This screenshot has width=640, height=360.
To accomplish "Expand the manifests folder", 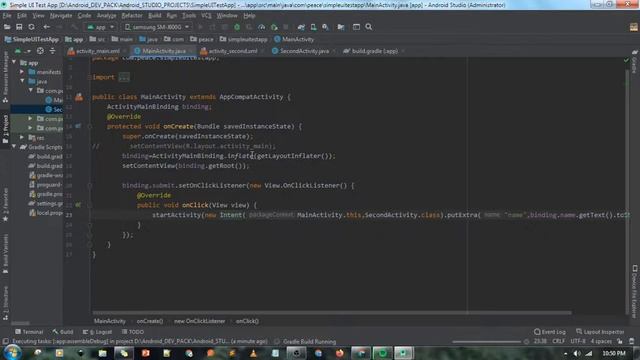I will pos(22,72).
